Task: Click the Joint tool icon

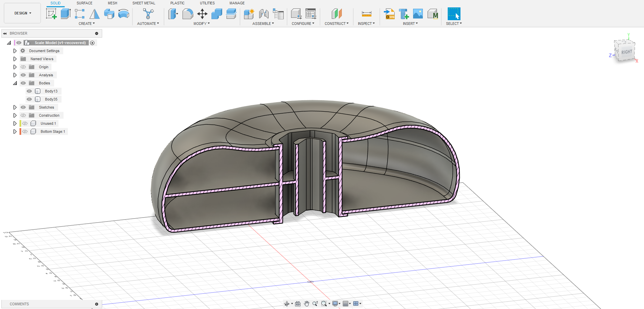Action: [264, 14]
